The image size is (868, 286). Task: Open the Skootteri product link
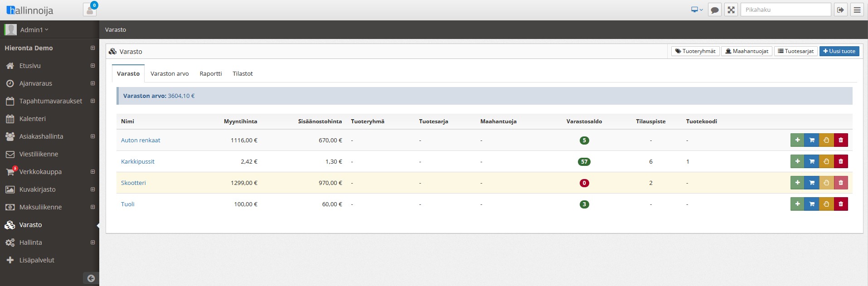[133, 183]
